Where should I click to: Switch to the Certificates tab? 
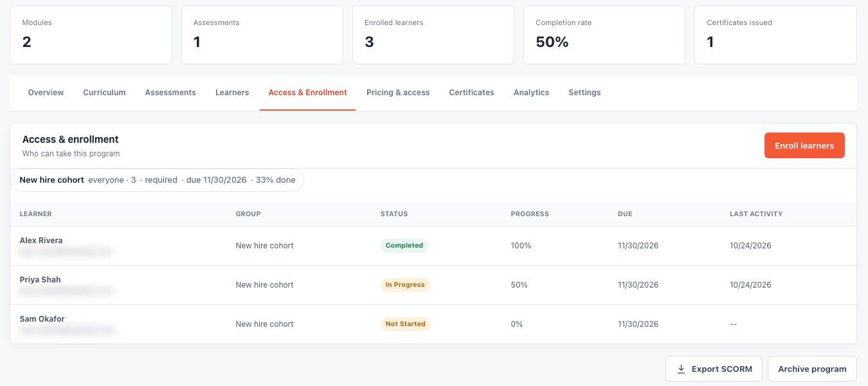click(471, 93)
